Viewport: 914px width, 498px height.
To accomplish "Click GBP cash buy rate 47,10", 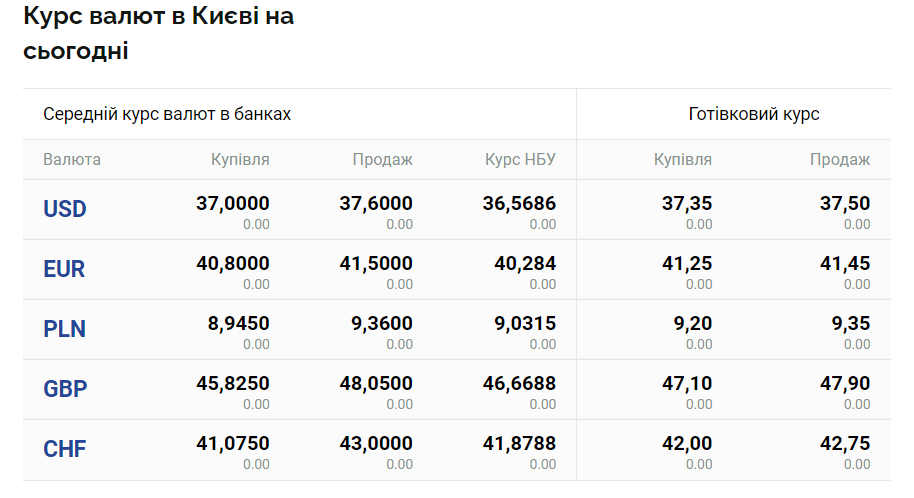I will 687,384.
